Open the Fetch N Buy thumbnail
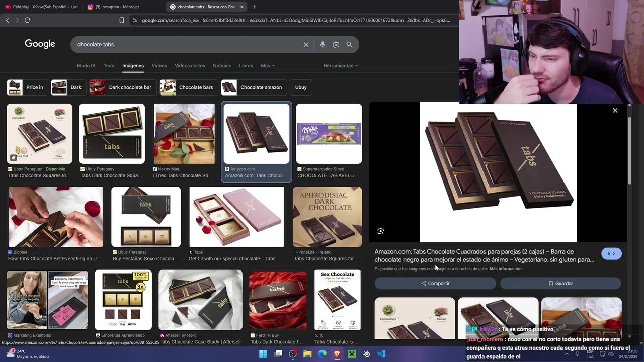The image size is (644, 362). [x=278, y=300]
